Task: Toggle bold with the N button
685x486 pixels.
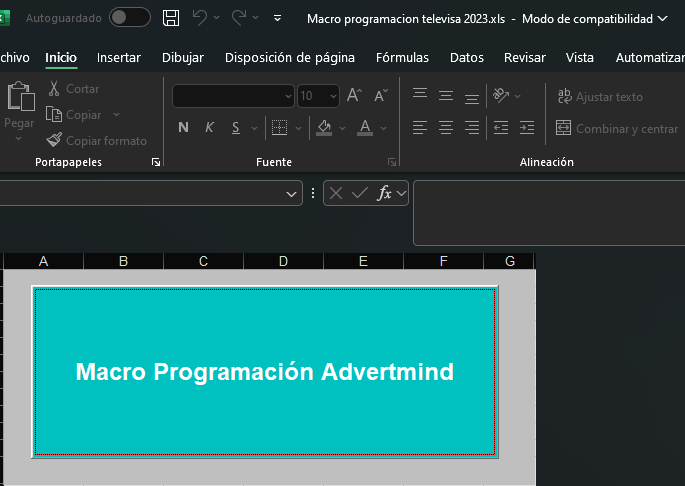Action: tap(183, 128)
